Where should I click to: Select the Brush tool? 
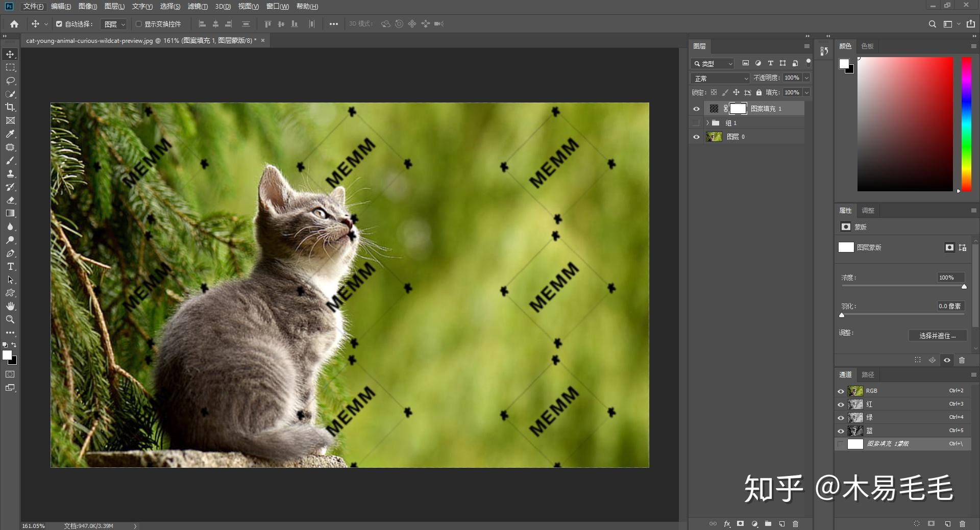pos(10,160)
